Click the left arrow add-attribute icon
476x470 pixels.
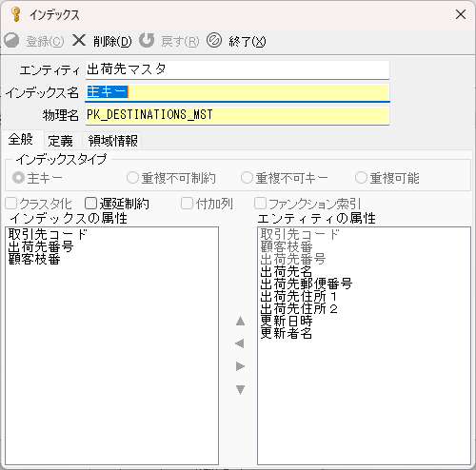[x=240, y=343]
